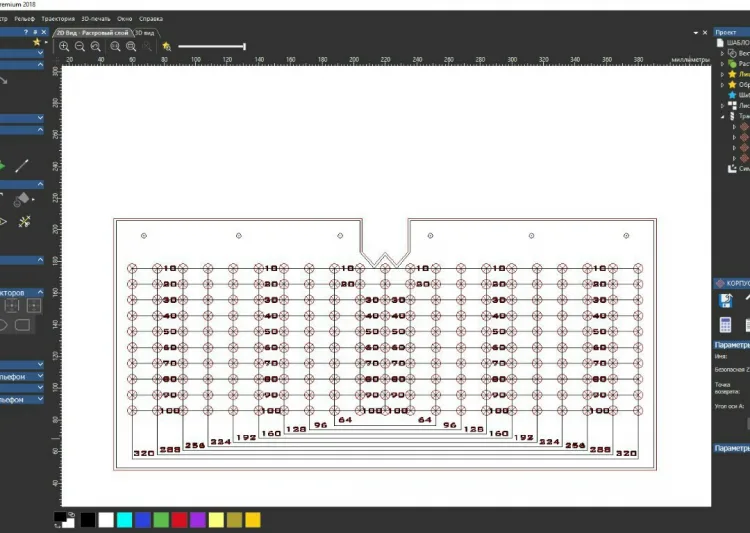Expand the vectors node in the Project tree
750x533 pixels.
point(722,54)
